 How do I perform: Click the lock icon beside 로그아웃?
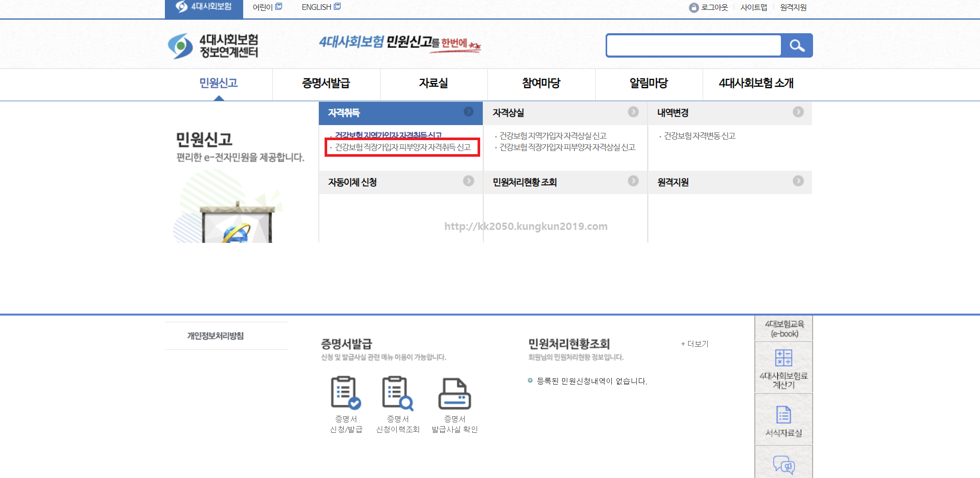pyautogui.click(x=693, y=7)
